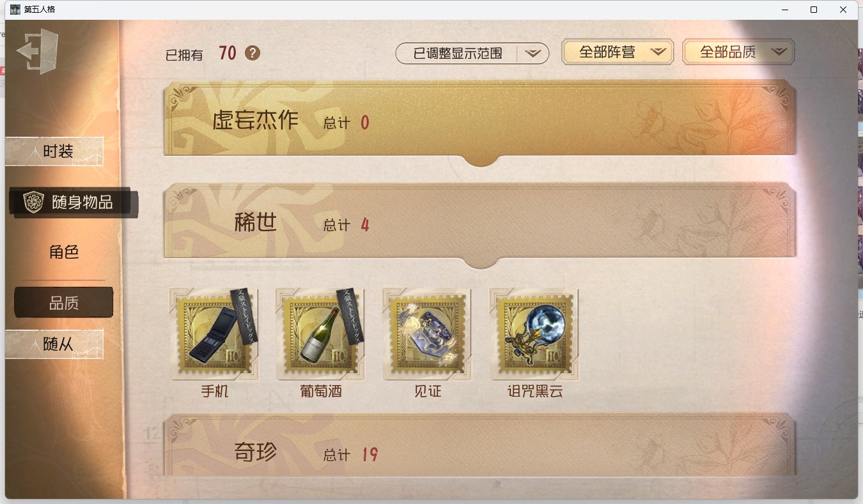Open the 全部品质 quality filter dropdown
The width and height of the screenshot is (863, 504).
(738, 52)
